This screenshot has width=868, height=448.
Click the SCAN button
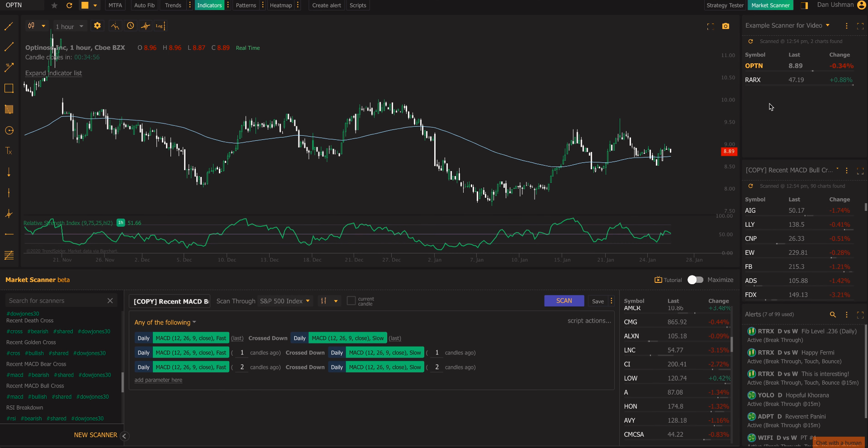pyautogui.click(x=564, y=301)
